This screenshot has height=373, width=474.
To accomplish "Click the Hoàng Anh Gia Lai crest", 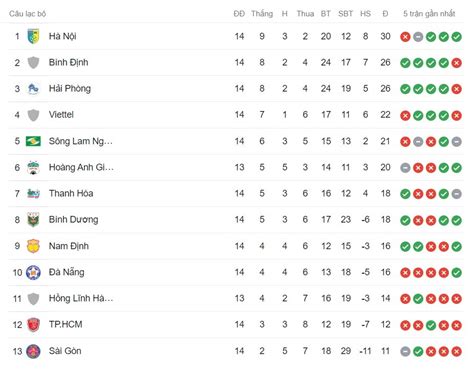I will coord(33,167).
